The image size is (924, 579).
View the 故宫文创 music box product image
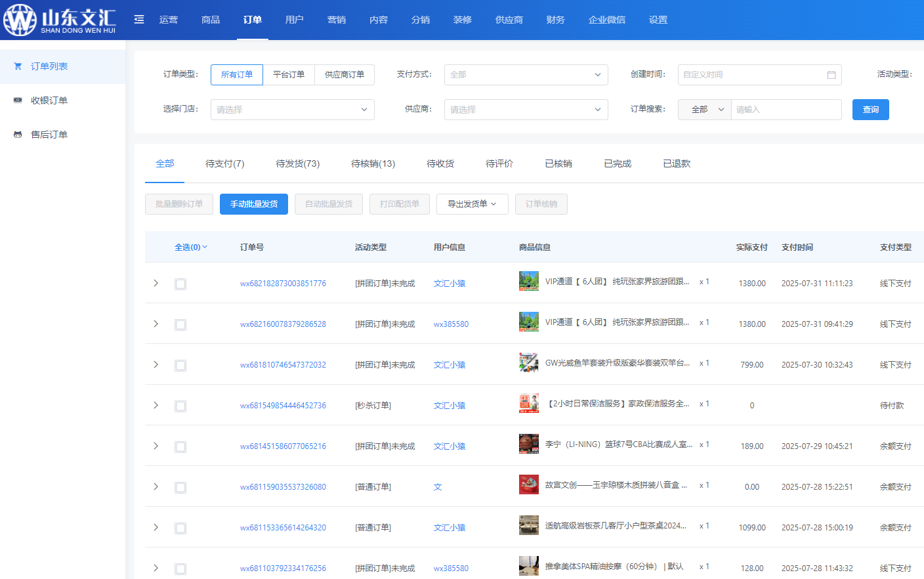tap(529, 484)
